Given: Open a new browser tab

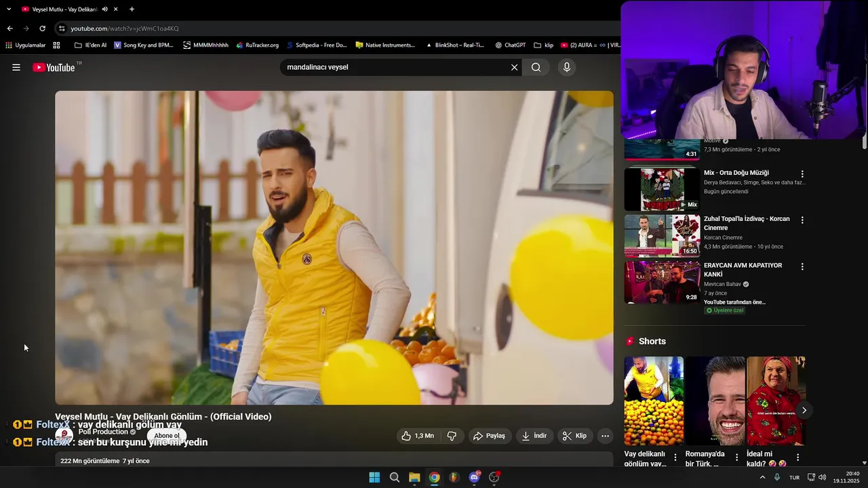Looking at the screenshot, I should (x=132, y=9).
